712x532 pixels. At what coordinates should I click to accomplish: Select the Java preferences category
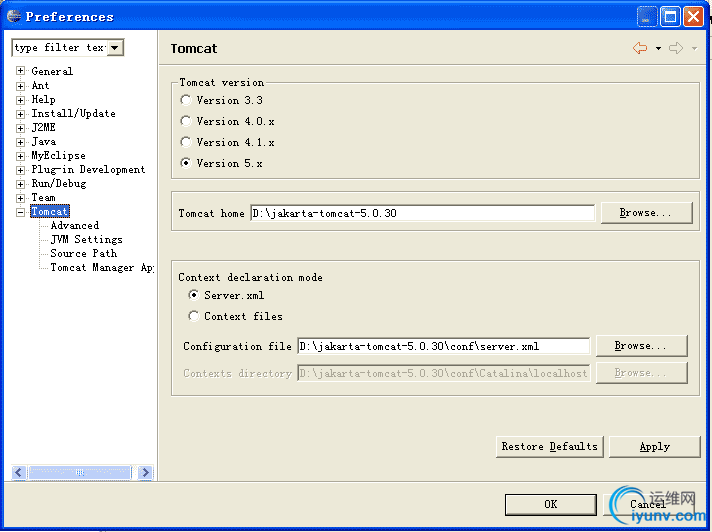pyautogui.click(x=44, y=142)
